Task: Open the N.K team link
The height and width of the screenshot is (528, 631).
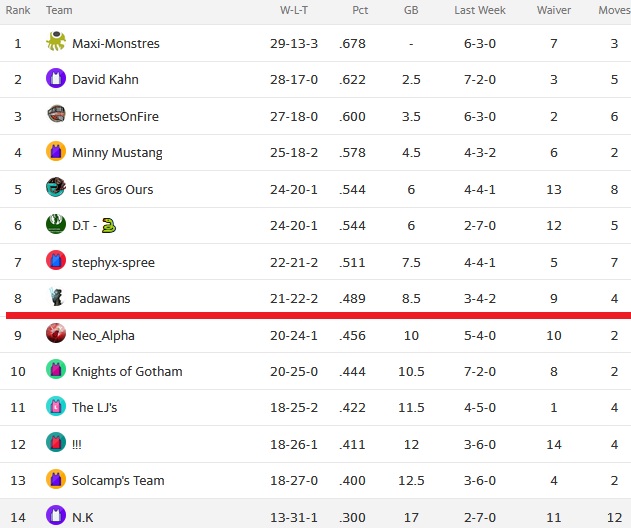Action: pyautogui.click(x=82, y=517)
